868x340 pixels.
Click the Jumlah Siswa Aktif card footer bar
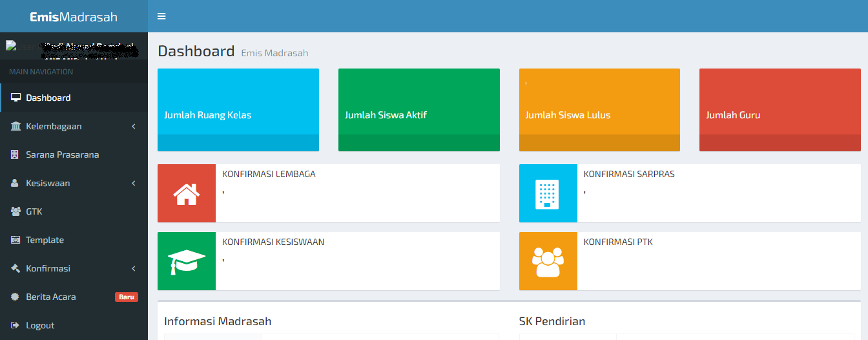tap(418, 143)
